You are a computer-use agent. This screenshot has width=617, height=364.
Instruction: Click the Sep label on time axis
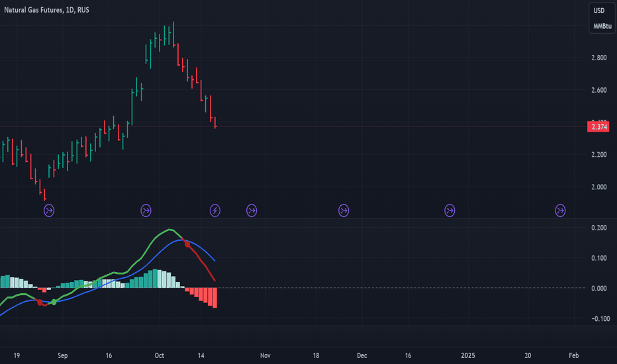coord(63,355)
